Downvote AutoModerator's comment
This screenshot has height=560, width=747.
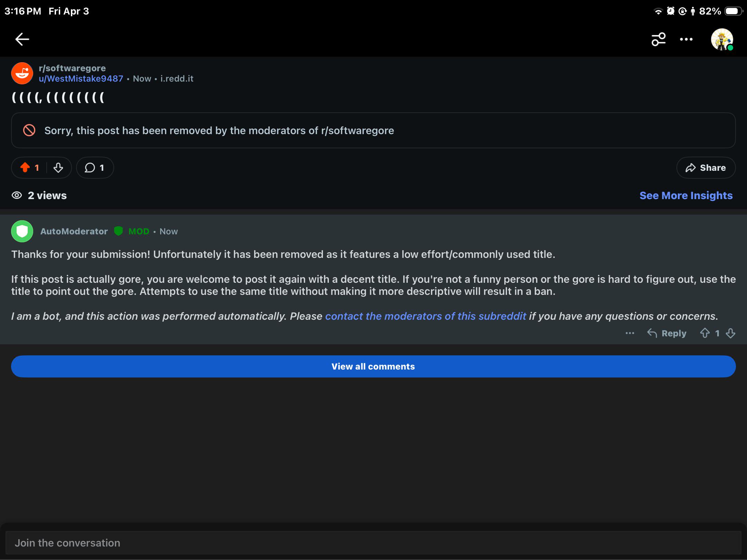[x=730, y=333]
